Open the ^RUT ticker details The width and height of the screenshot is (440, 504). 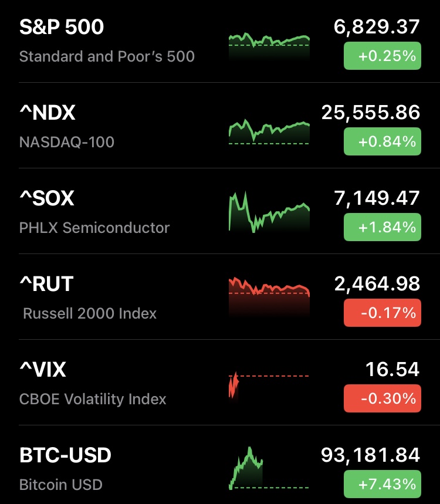pos(46,284)
